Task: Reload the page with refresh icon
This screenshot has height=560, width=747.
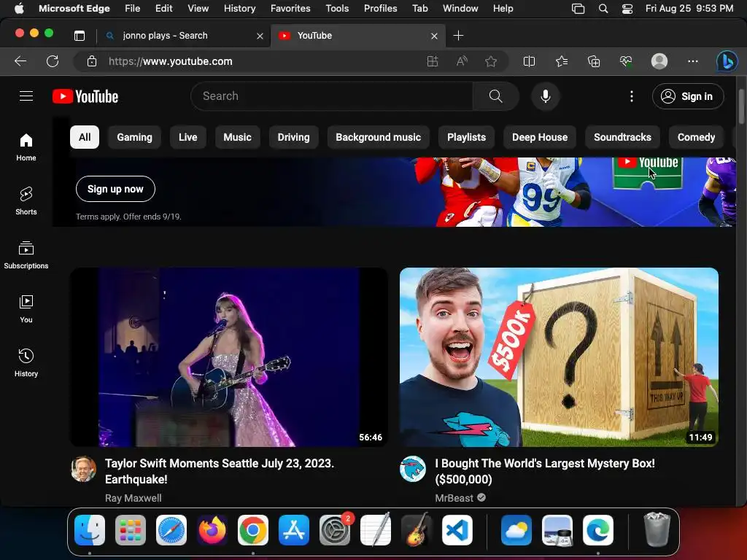Action: (x=53, y=61)
